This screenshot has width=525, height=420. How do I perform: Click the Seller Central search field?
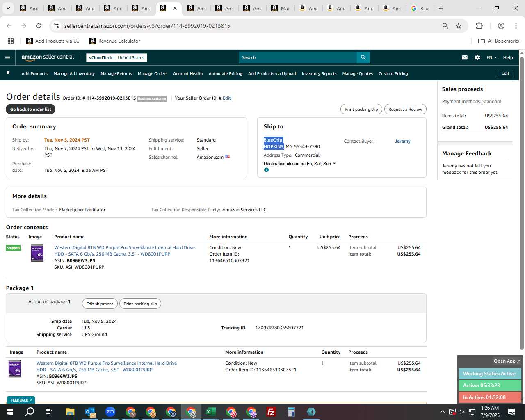[298, 57]
